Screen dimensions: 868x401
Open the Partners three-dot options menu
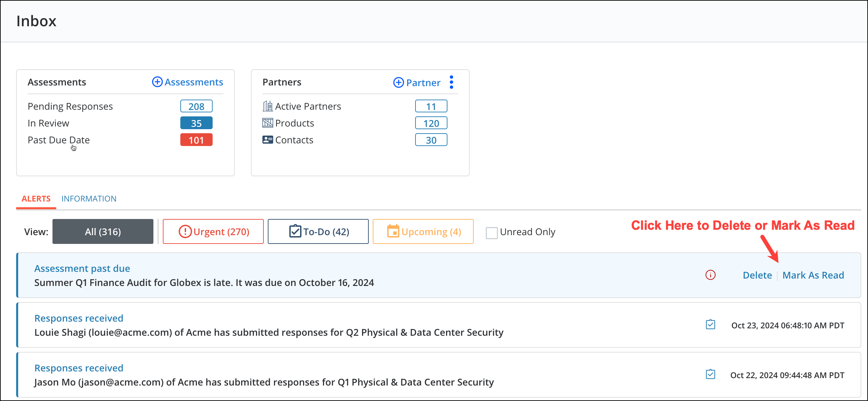(451, 82)
